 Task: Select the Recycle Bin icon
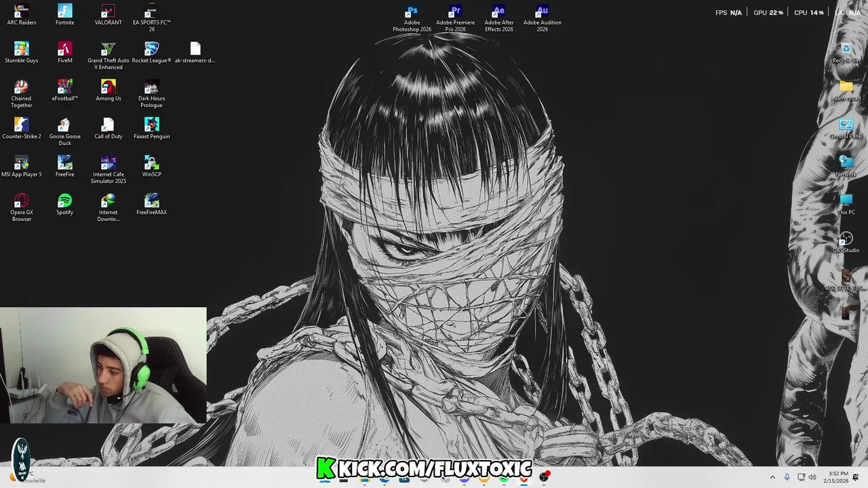[x=846, y=53]
